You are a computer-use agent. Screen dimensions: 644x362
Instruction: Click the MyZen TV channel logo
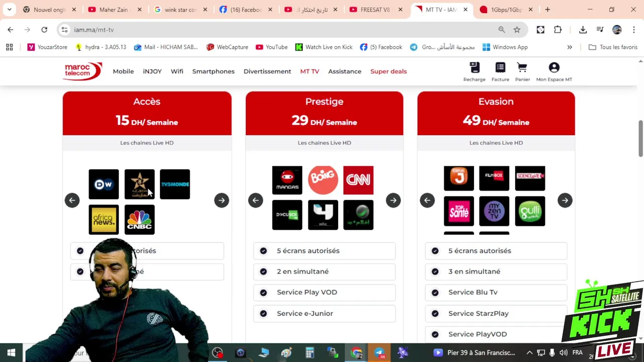(x=494, y=211)
